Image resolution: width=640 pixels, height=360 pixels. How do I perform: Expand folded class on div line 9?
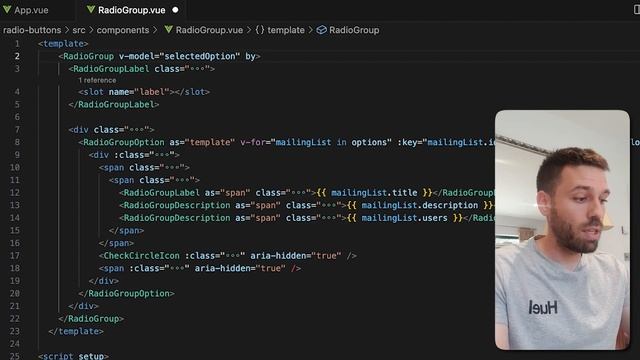[162, 155]
